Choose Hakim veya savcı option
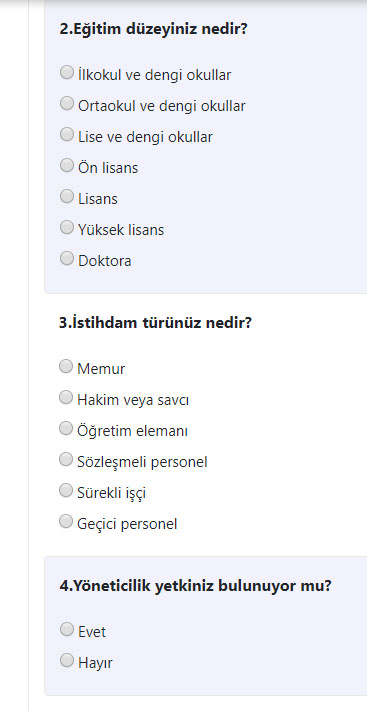 66,398
